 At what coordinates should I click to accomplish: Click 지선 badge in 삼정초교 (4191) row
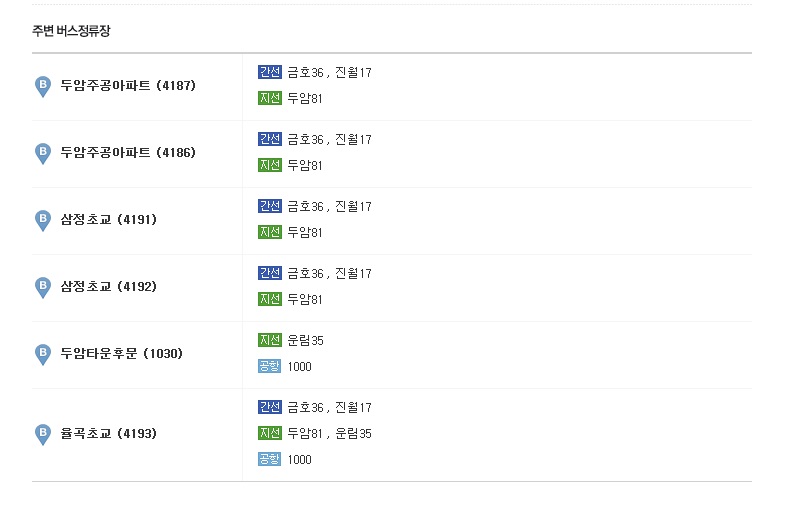coord(270,232)
